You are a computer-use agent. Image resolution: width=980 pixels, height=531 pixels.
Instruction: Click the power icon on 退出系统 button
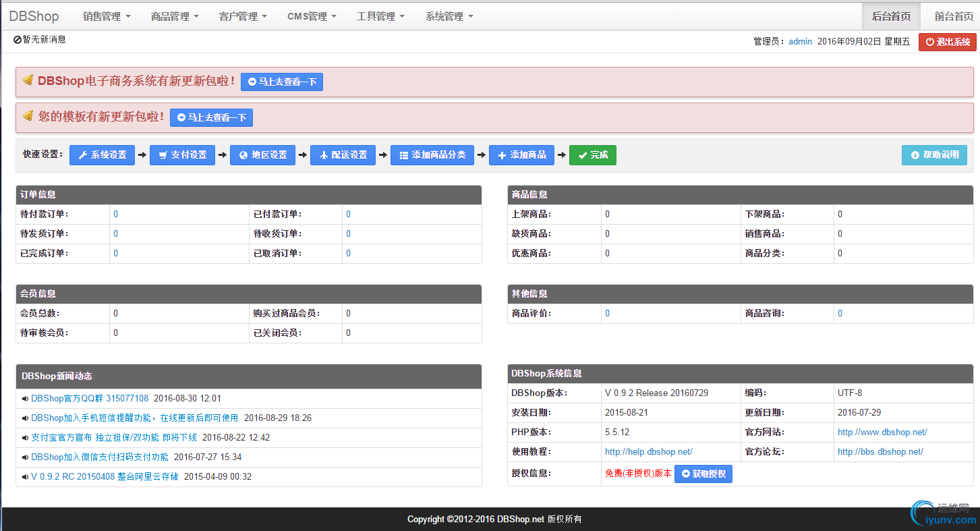click(x=929, y=42)
